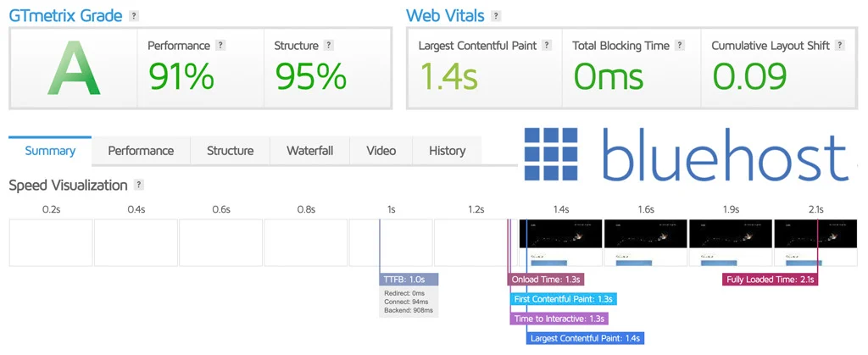Click the Fully Loaded Time: 2.1s marker

(x=770, y=280)
